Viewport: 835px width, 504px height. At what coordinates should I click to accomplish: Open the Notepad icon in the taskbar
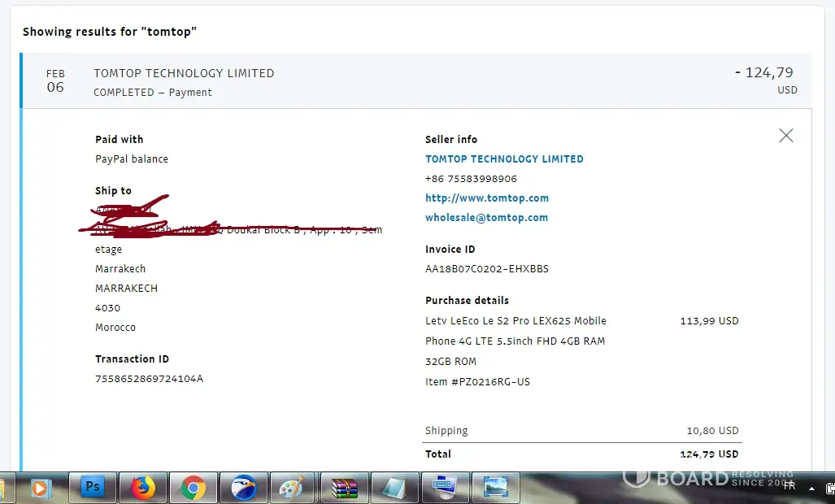tap(394, 487)
